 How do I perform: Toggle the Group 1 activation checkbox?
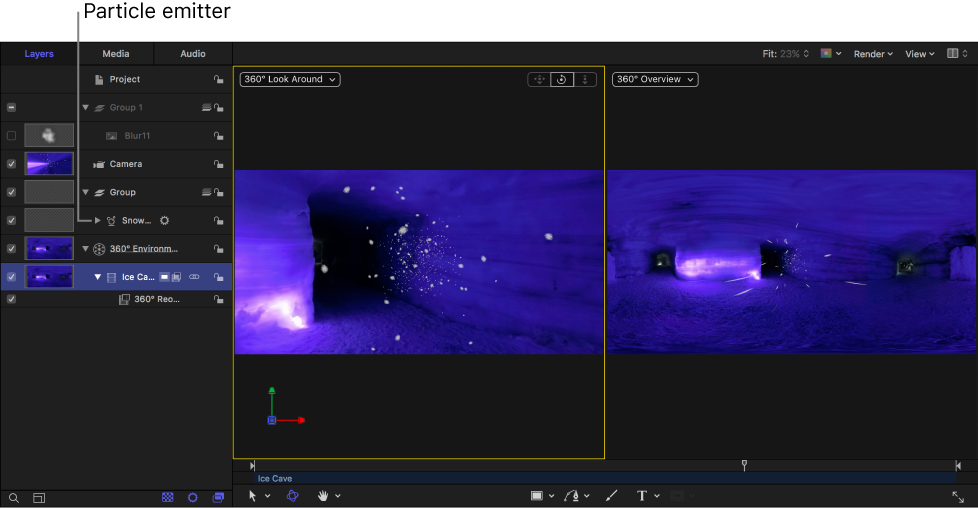(x=11, y=107)
